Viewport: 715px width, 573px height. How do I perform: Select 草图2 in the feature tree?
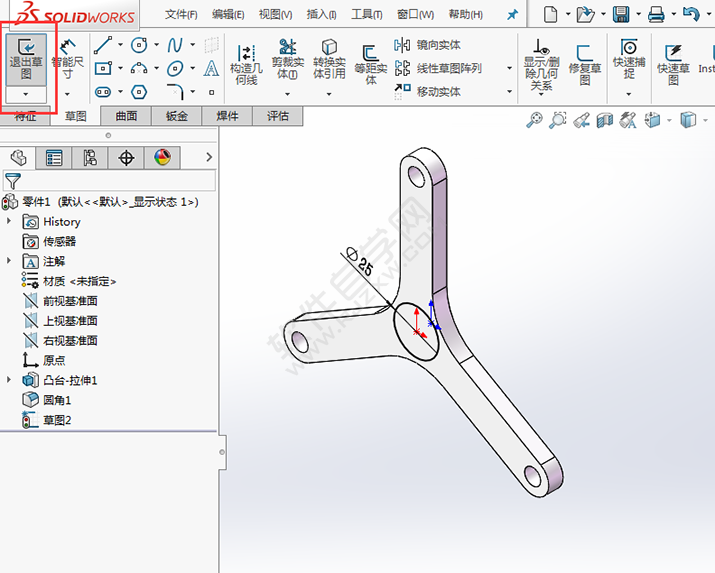coord(47,420)
